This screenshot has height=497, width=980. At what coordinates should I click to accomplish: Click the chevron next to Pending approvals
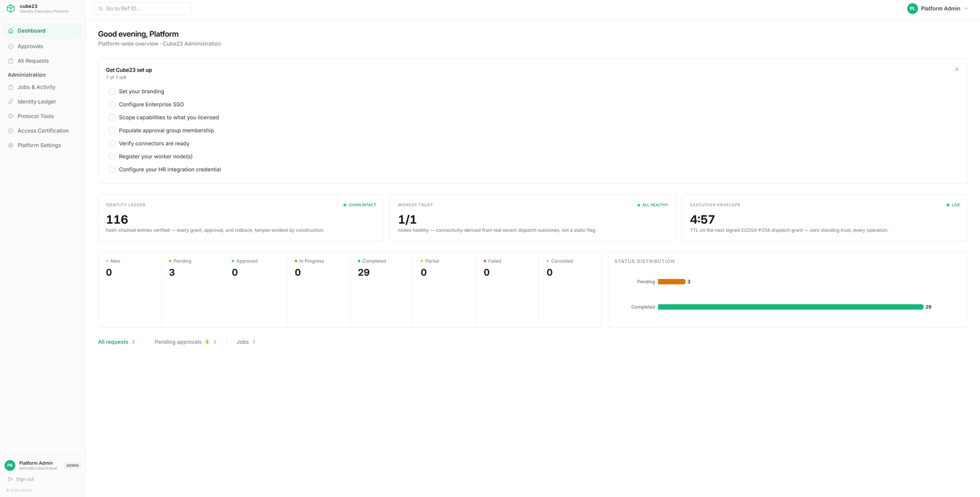(x=215, y=342)
